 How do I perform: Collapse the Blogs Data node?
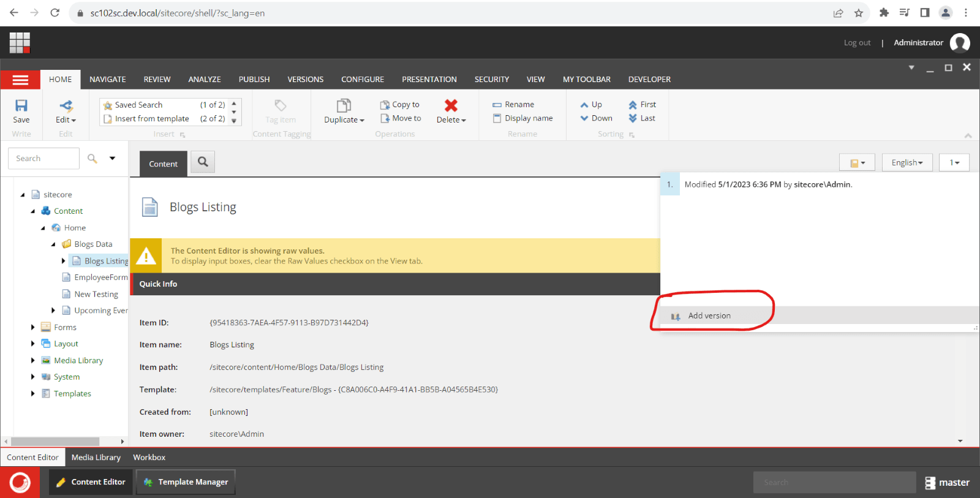[53, 244]
